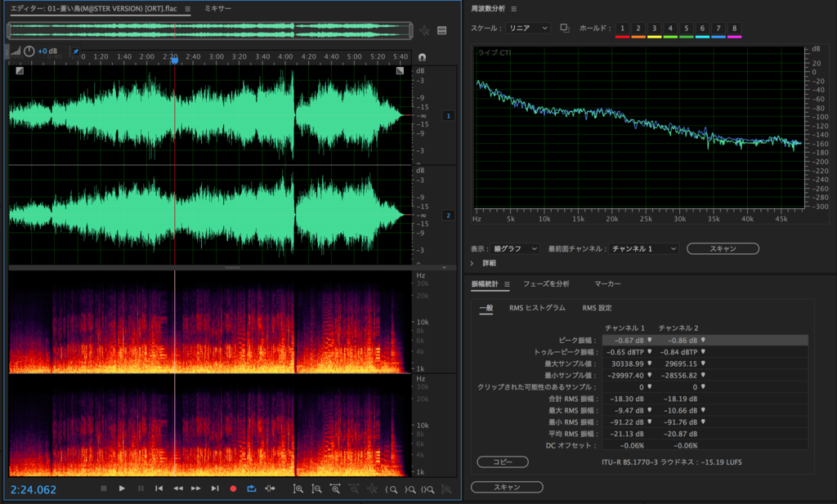The width and height of the screenshot is (837, 504).
Task: Switch to the マーカー tab
Action: (607, 283)
